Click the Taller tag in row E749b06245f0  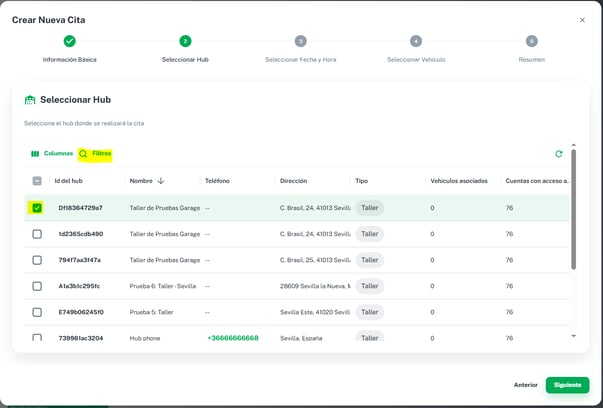pos(370,312)
